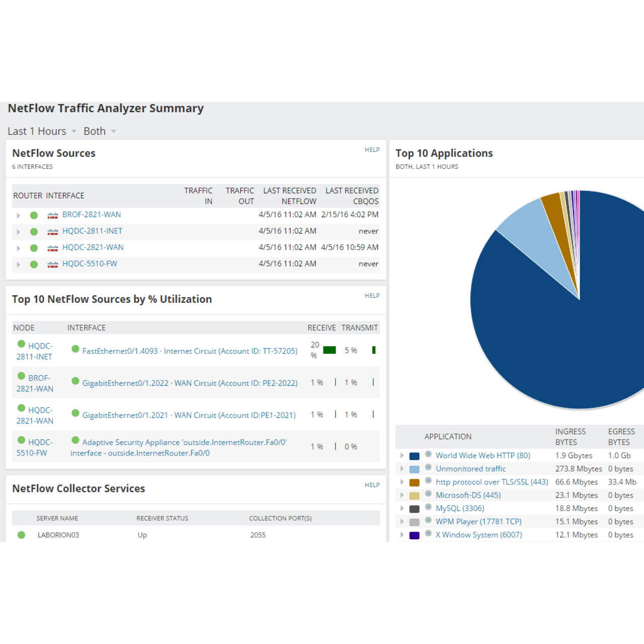Expand the BROF-2821-WAN router row
Screen dimensions: 644x644
[x=19, y=215]
